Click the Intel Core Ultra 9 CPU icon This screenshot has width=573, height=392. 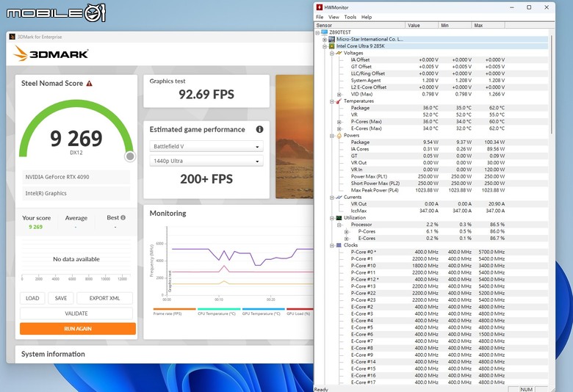[x=331, y=46]
